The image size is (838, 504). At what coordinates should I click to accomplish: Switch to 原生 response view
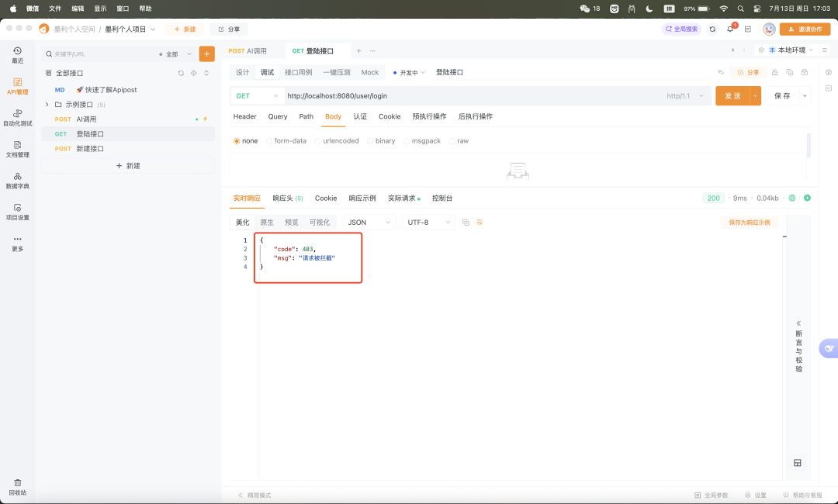tap(267, 222)
